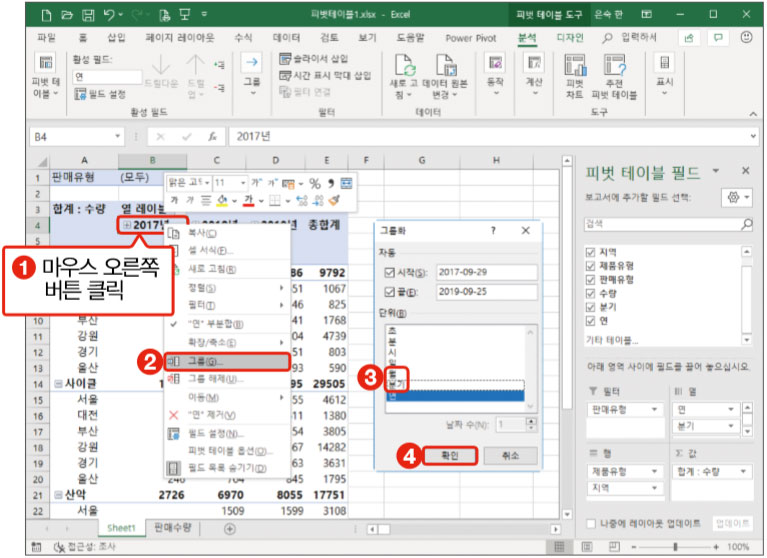Toggle the 판매유형 field checkbox

pos(590,280)
